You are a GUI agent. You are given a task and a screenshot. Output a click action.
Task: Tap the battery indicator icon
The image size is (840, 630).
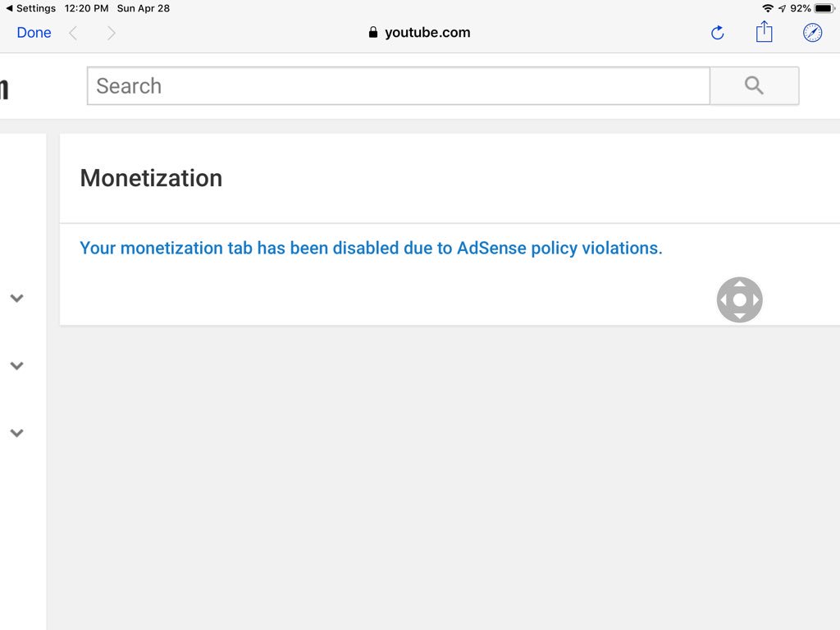[x=824, y=8]
